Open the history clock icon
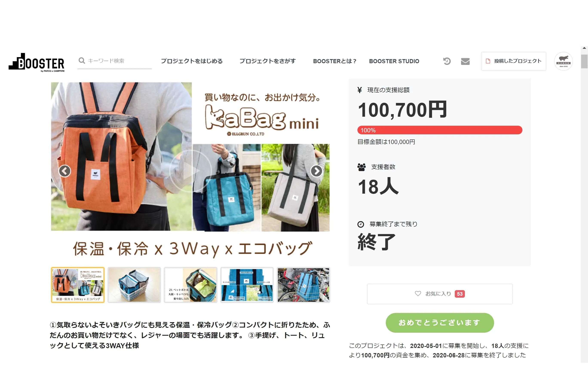The image size is (588, 392). [x=447, y=61]
